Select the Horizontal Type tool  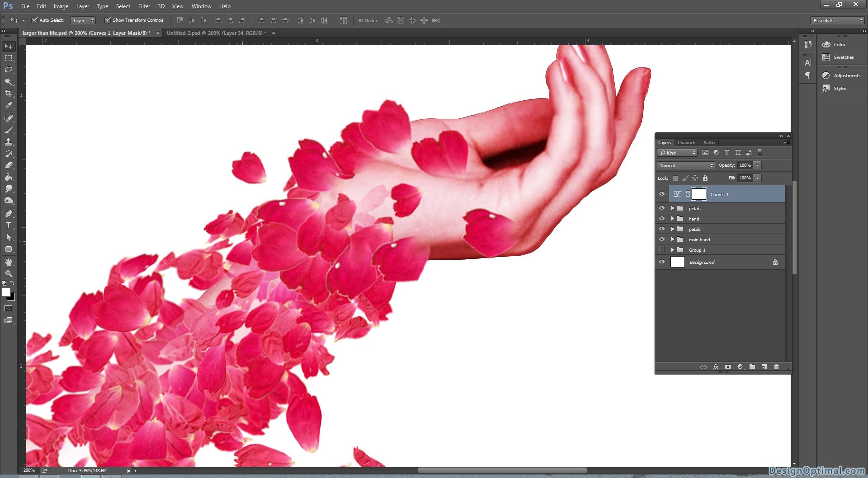9,225
